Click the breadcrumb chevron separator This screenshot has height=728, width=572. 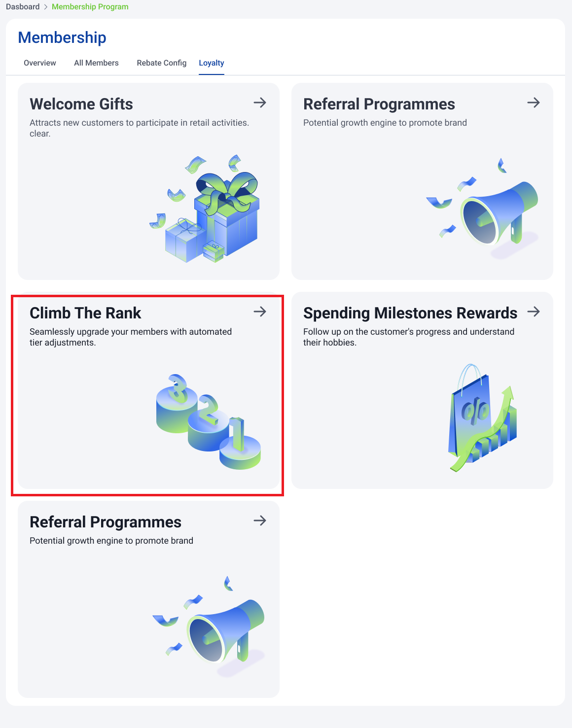pyautogui.click(x=46, y=7)
